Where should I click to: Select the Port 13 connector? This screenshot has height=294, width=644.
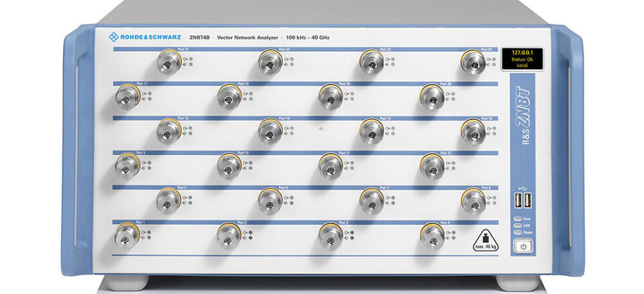(168, 132)
